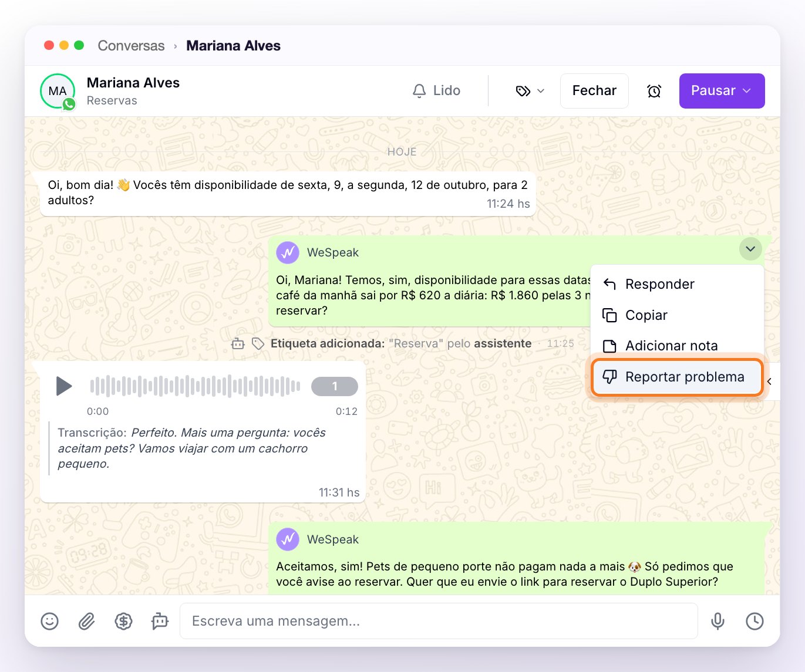Open the tags dropdown in header

click(530, 91)
